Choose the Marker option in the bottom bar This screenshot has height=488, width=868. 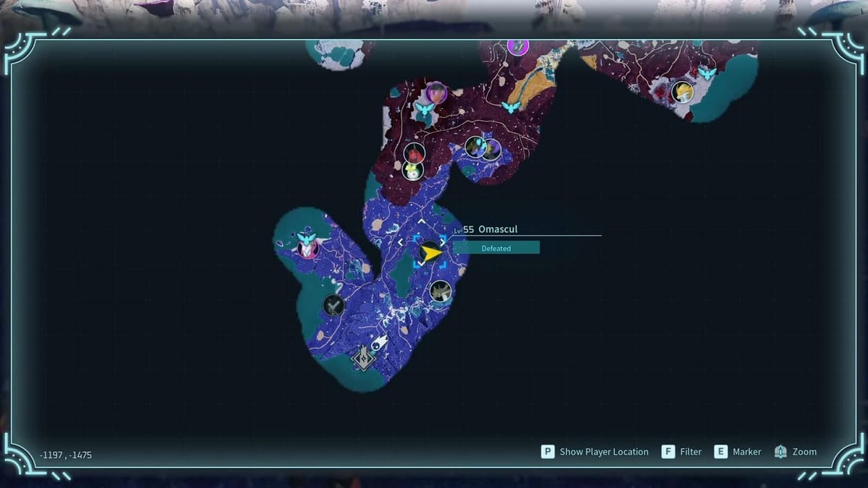click(738, 452)
